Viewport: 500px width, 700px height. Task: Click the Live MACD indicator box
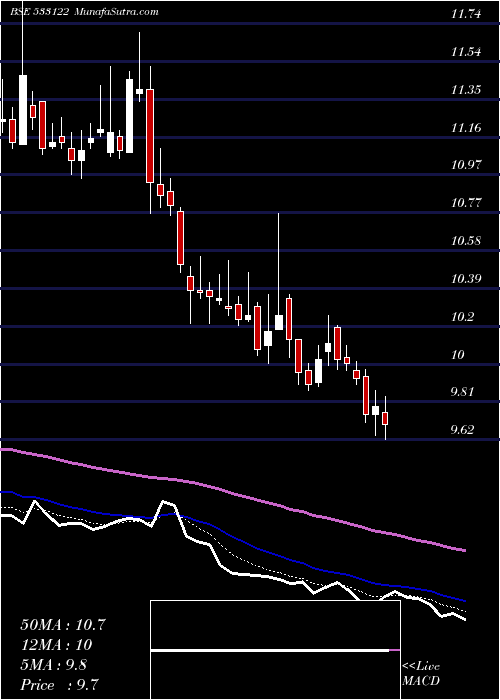coord(275,650)
